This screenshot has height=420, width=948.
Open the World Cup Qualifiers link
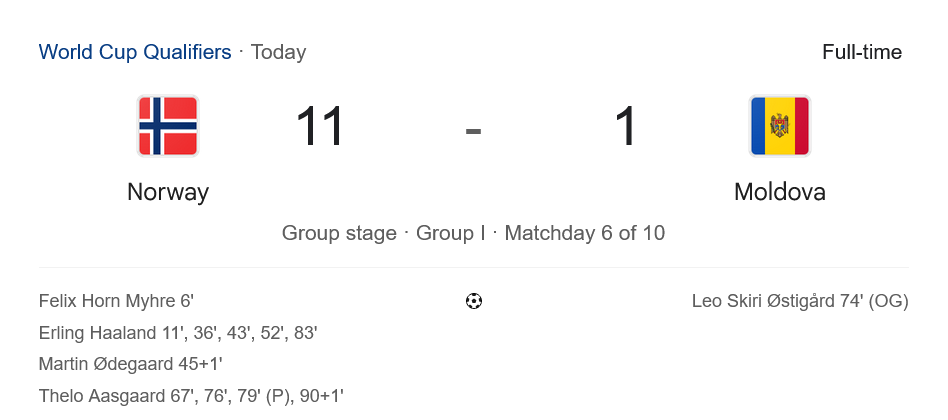click(135, 52)
